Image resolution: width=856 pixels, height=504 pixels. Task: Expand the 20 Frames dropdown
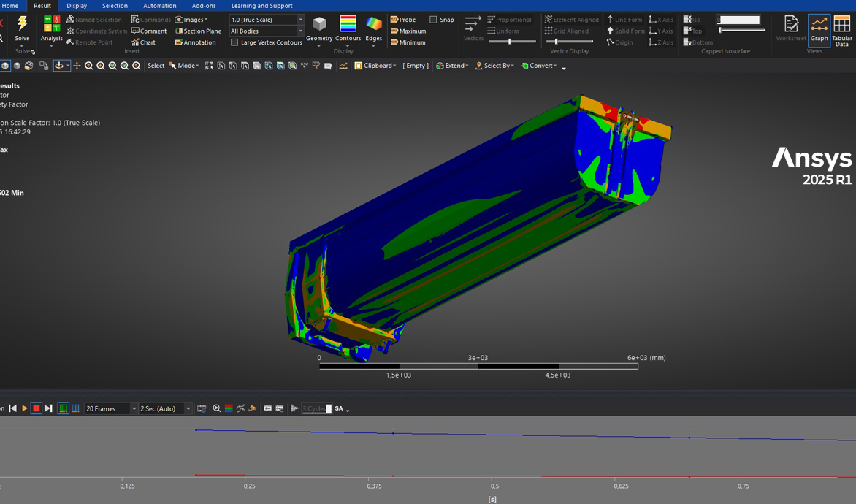(x=134, y=409)
